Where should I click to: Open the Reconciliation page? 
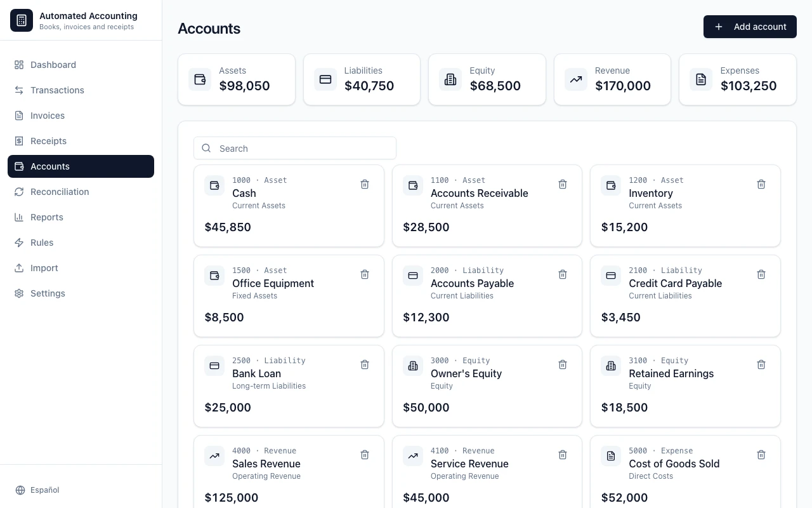[81, 192]
